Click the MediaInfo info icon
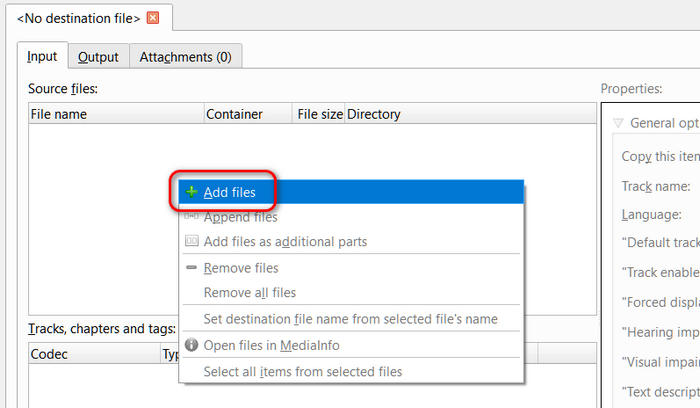Image resolution: width=700 pixels, height=408 pixels. click(x=192, y=345)
